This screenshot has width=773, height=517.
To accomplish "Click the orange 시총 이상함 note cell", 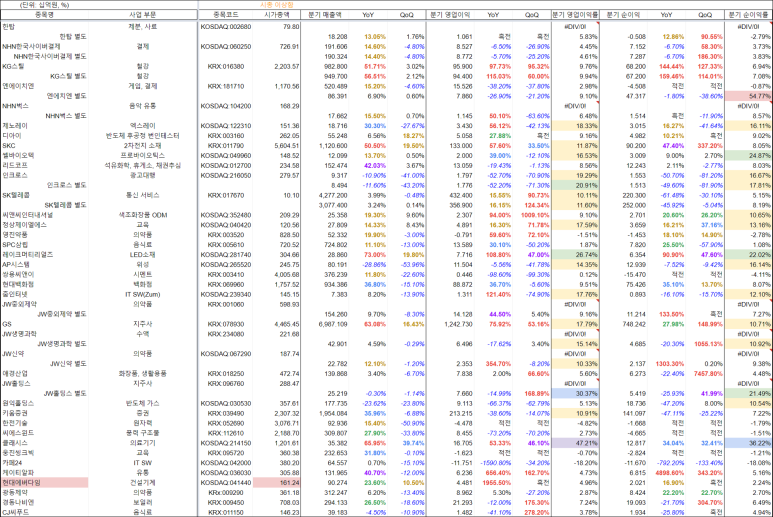I will (x=277, y=5).
